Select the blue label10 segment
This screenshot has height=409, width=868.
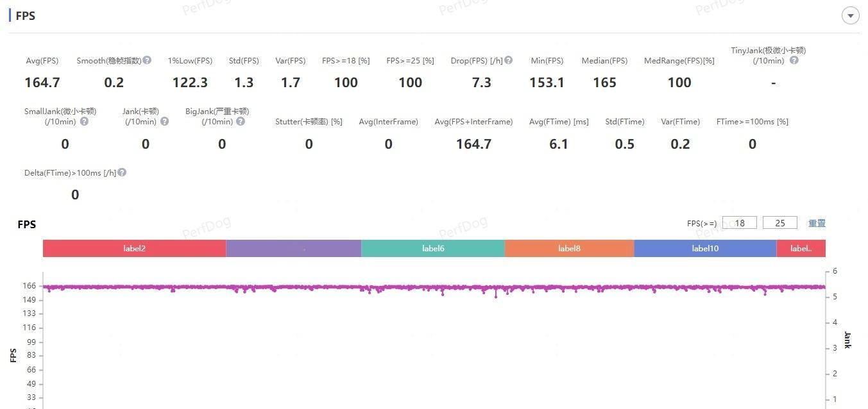coord(705,248)
